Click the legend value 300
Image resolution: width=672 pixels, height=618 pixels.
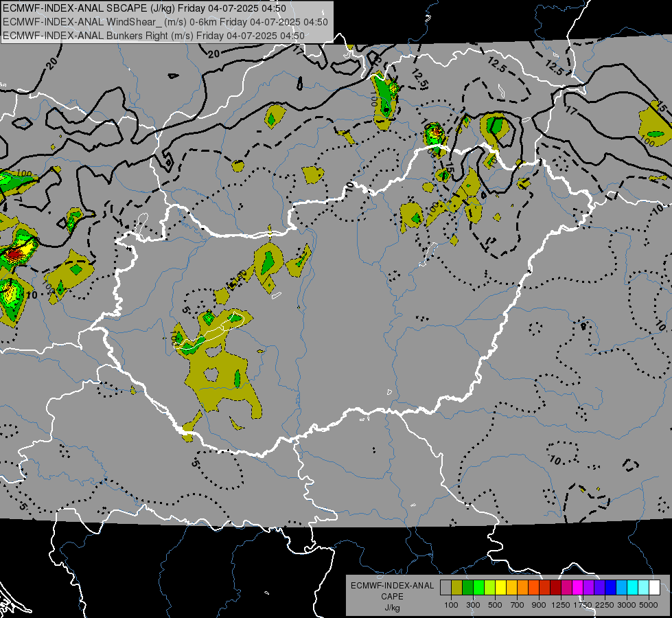point(473,605)
